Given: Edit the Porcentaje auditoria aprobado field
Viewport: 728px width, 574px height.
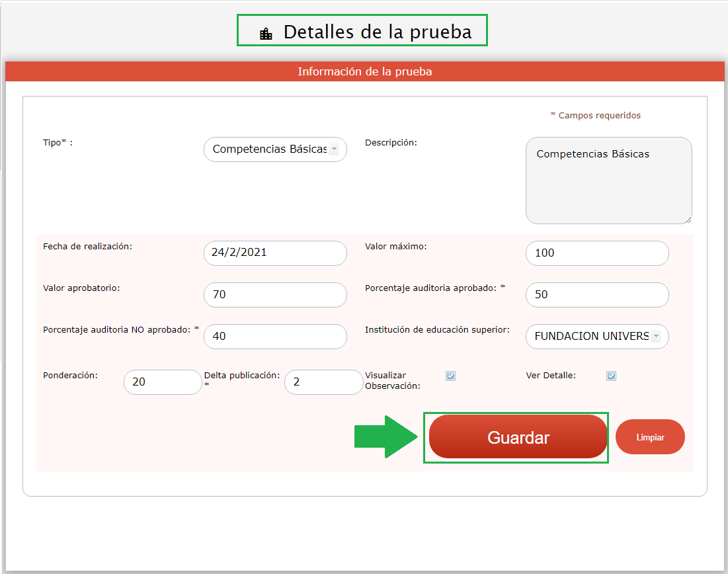Looking at the screenshot, I should click(x=597, y=294).
